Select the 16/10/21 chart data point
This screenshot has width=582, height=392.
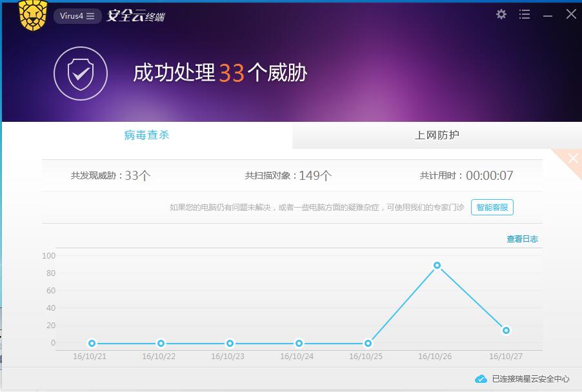click(x=92, y=344)
